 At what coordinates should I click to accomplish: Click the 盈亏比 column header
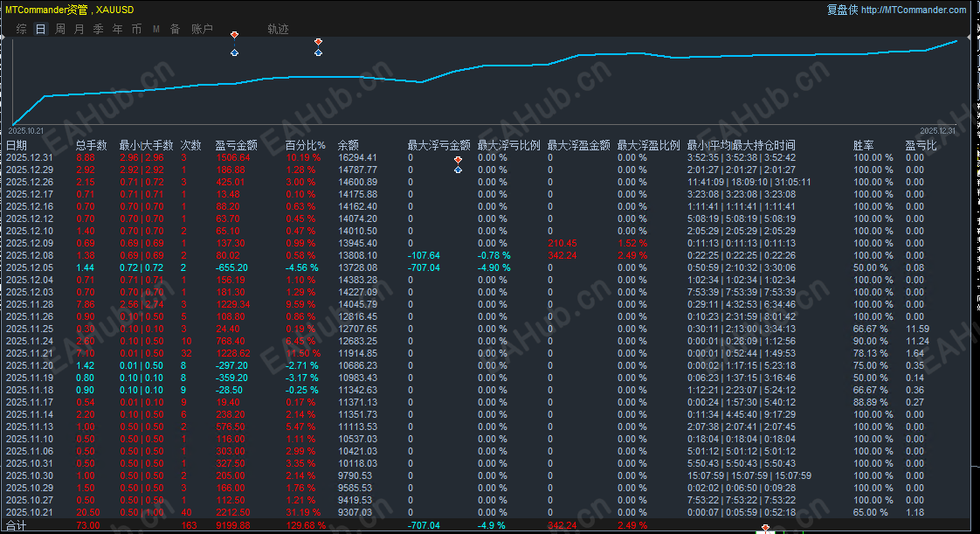click(921, 145)
